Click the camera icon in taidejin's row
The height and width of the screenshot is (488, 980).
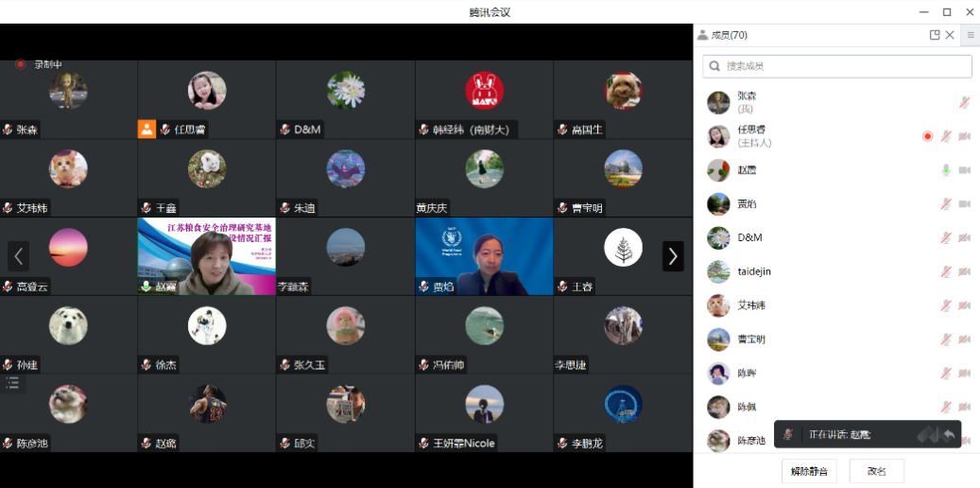(964, 272)
